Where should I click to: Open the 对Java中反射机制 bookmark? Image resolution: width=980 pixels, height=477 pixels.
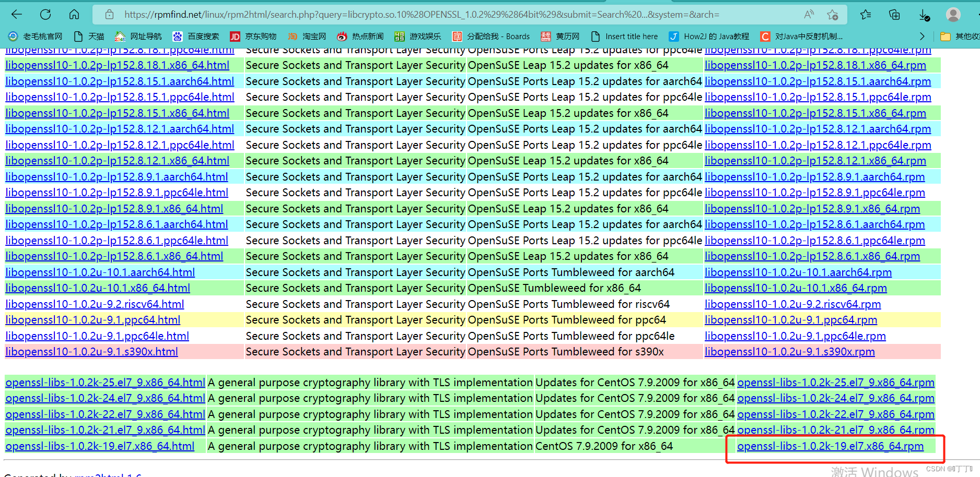[x=801, y=36]
